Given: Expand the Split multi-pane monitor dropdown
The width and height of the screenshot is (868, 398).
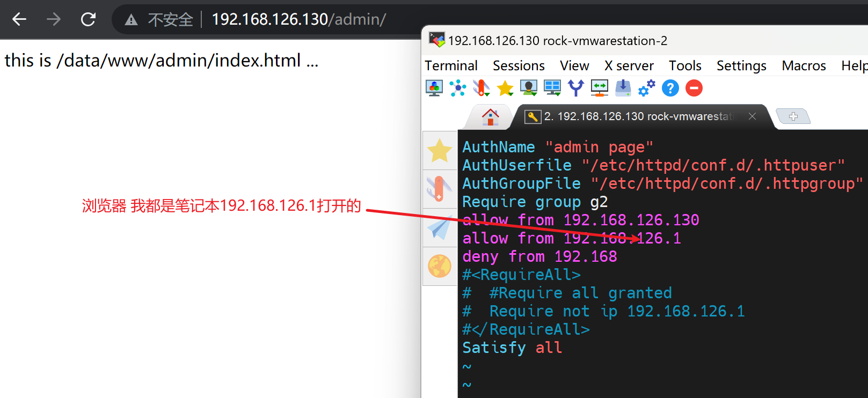Looking at the screenshot, I should pos(552,88).
